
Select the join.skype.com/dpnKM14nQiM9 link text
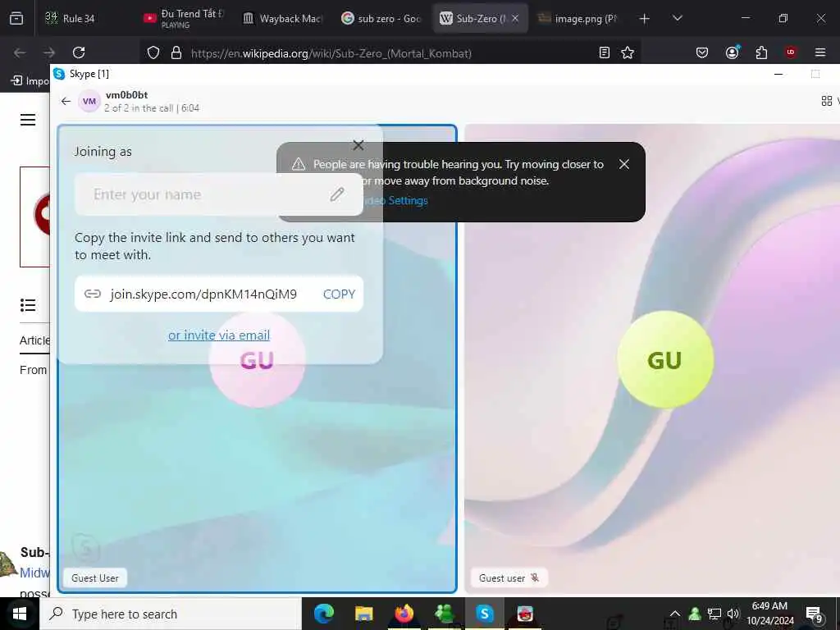(203, 294)
